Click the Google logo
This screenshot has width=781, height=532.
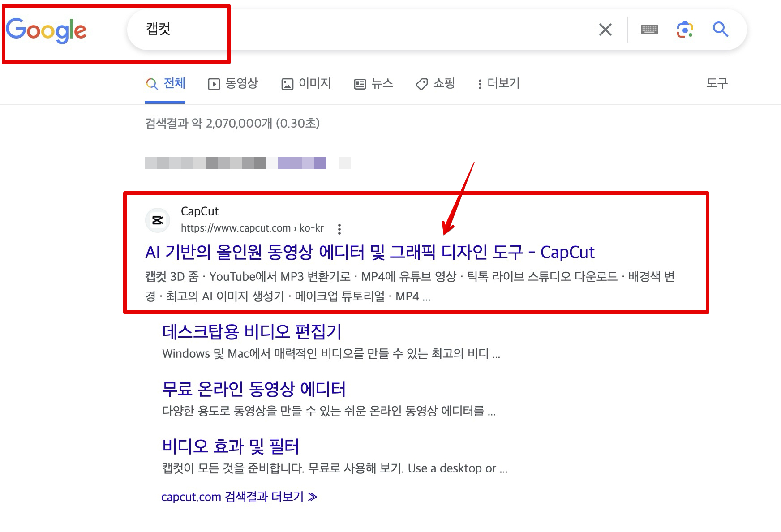click(x=47, y=30)
